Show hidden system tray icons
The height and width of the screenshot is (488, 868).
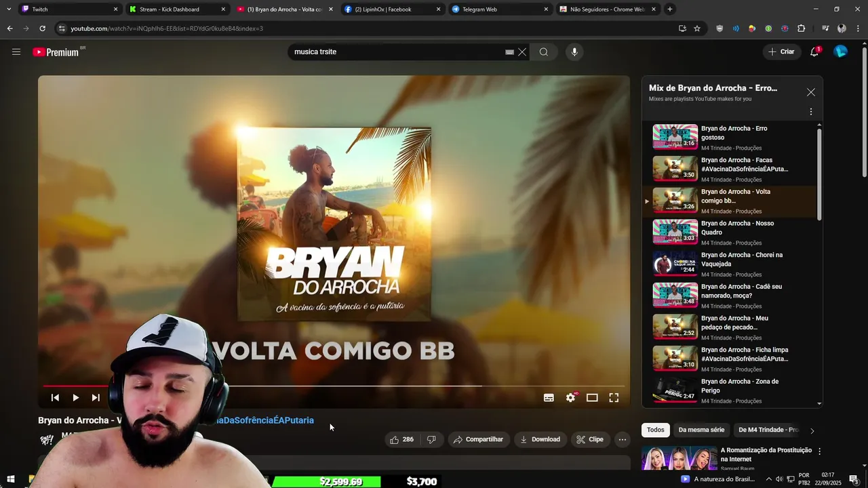768,479
